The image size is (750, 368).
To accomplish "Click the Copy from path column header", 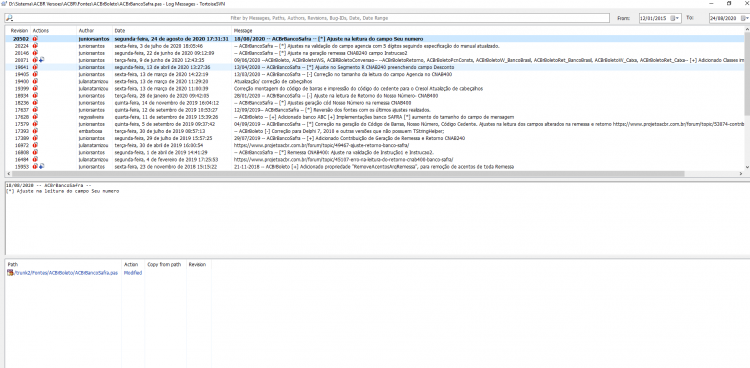I will pos(165,264).
